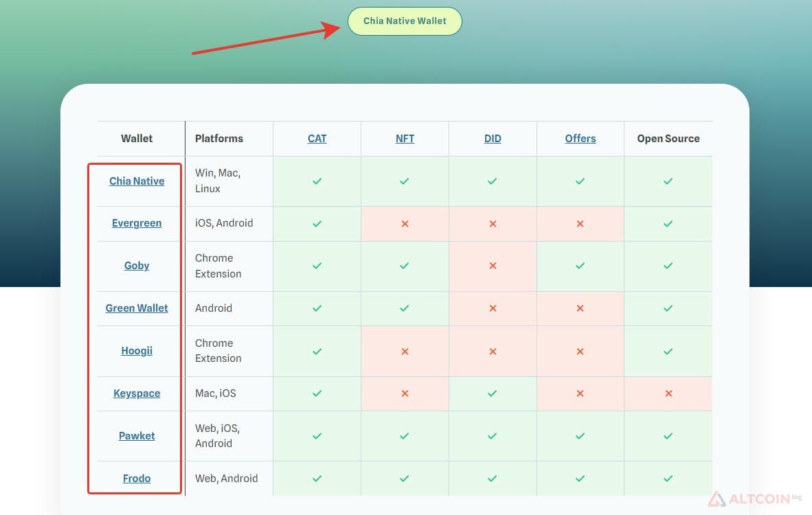Image resolution: width=812 pixels, height=515 pixels.
Task: Click Evergreen's red cross under NFT
Action: [405, 224]
